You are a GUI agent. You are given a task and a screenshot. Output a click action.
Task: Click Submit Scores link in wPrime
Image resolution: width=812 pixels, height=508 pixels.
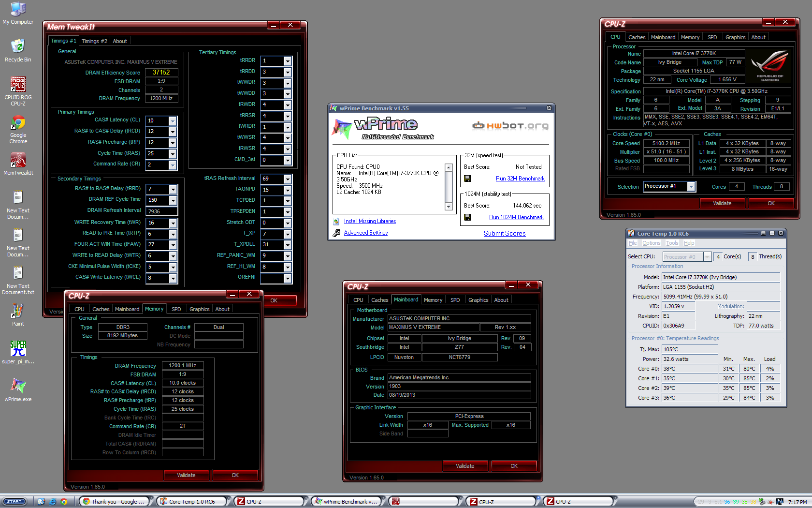[505, 233]
